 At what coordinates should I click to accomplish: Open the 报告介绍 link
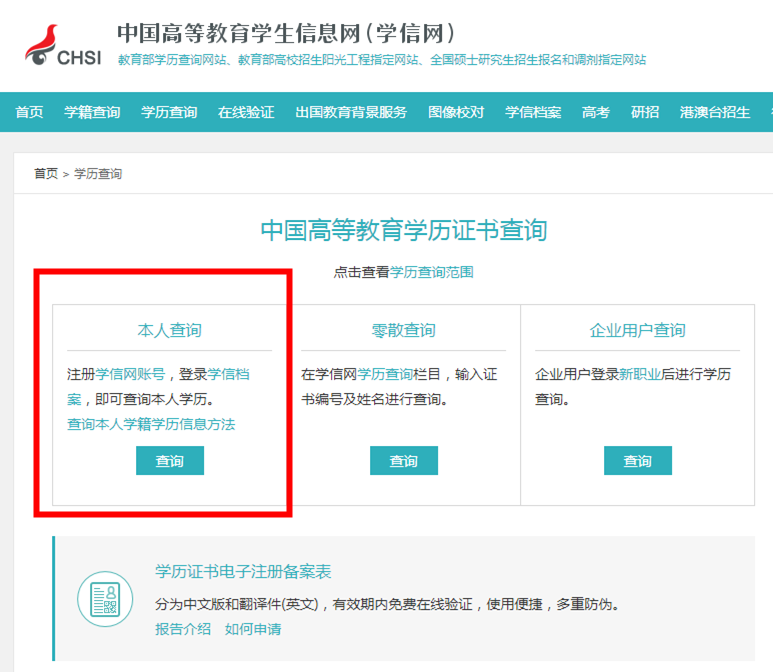click(x=183, y=629)
